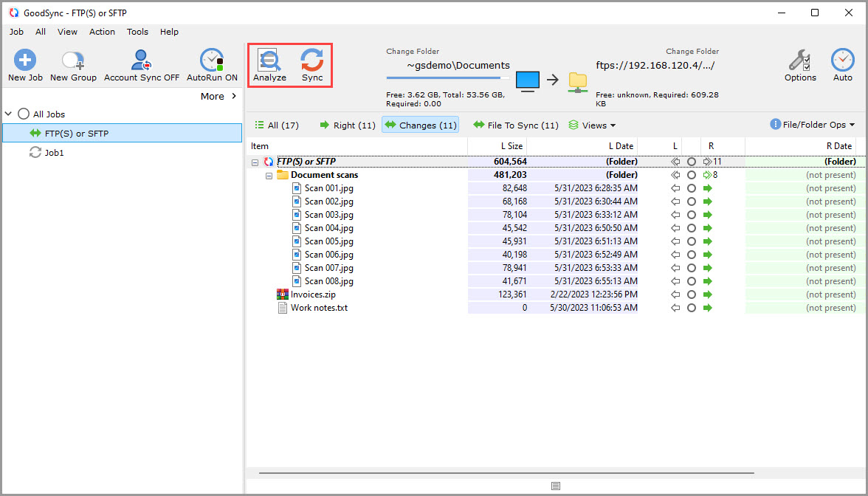Open the File/Folder Ops dropdown

pyautogui.click(x=813, y=125)
